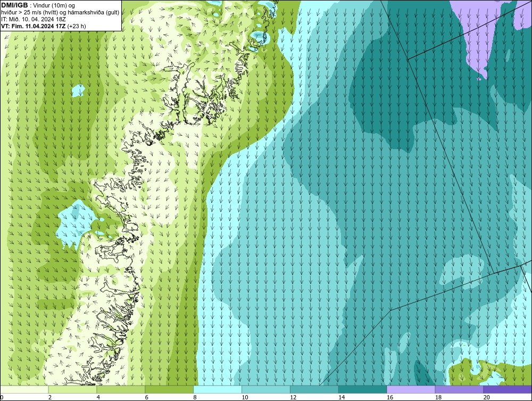This screenshot has height=401, width=532.
Task: Click the 'IT: Mið. 10. 04. 2024 18Z' text
Action: (x=33, y=19)
